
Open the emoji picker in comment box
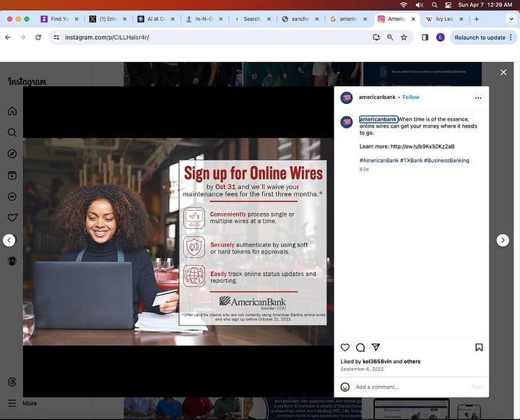click(345, 387)
